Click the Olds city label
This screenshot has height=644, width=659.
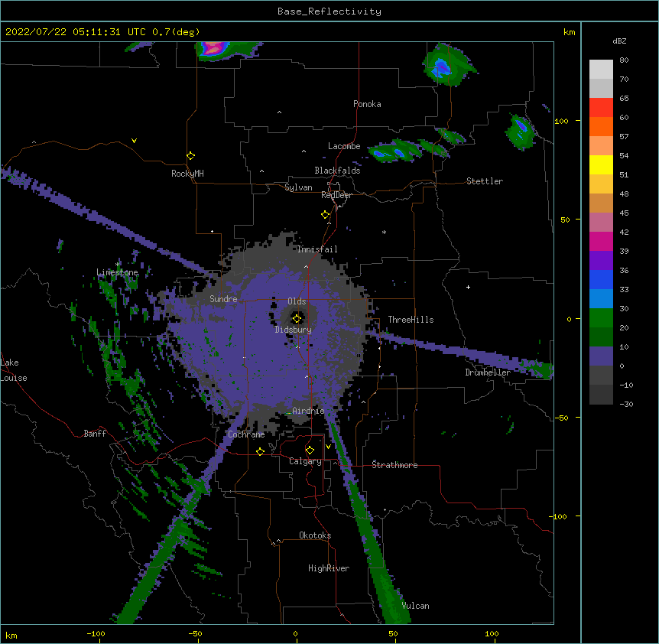click(297, 301)
